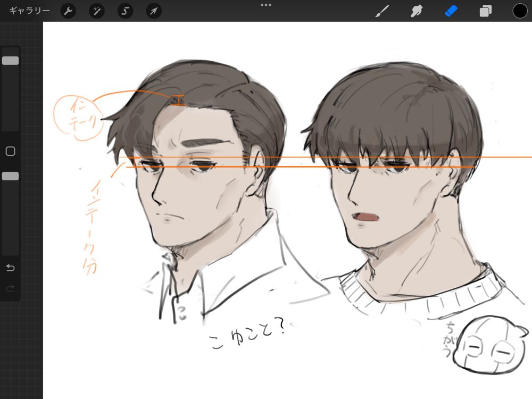Open the ギャラリー gallery

pos(29,11)
